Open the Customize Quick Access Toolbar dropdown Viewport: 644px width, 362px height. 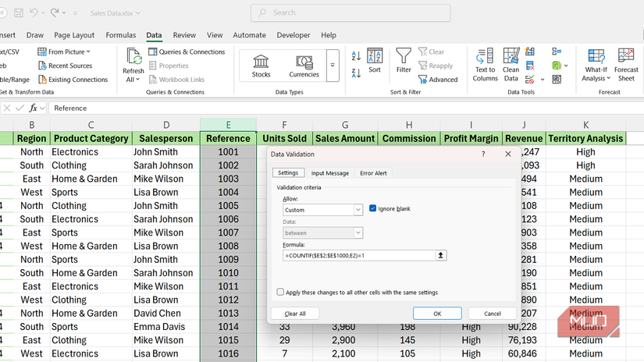(75, 13)
